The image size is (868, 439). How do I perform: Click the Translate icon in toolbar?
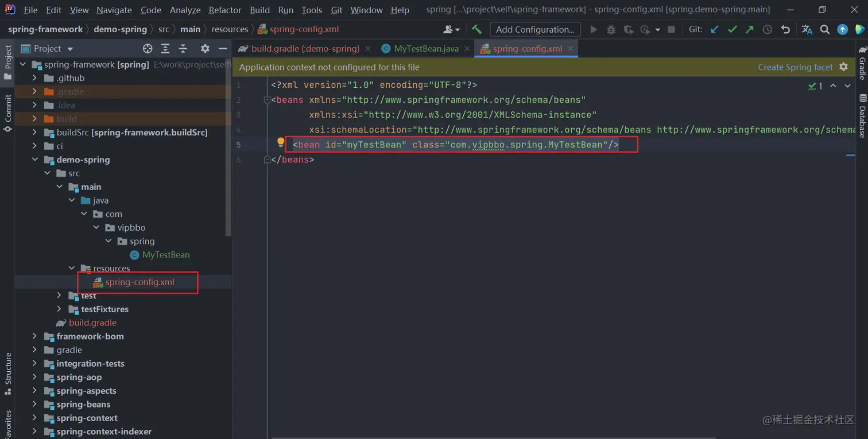(x=807, y=29)
